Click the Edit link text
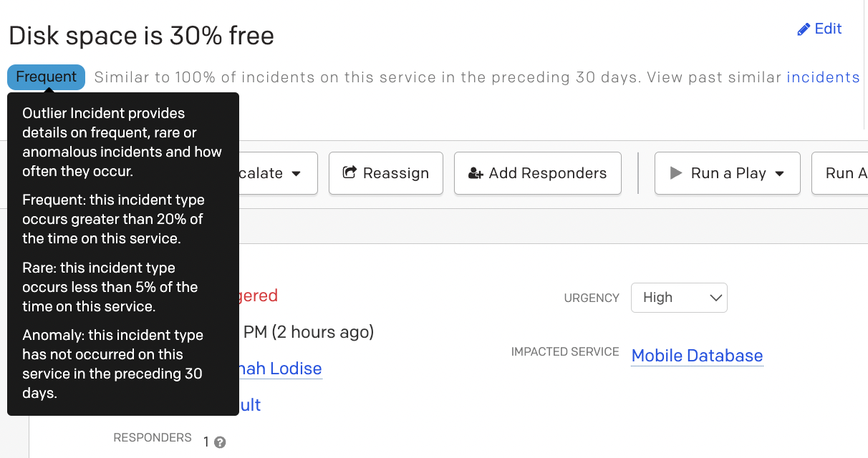Viewport: 868px width, 458px height. [x=828, y=29]
